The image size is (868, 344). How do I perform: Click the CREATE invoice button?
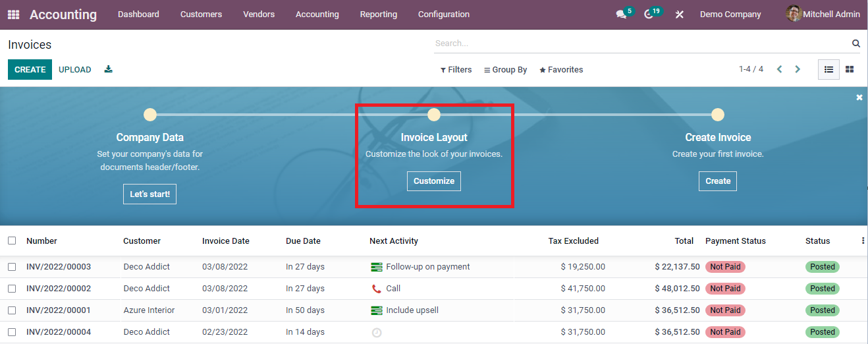pyautogui.click(x=30, y=69)
